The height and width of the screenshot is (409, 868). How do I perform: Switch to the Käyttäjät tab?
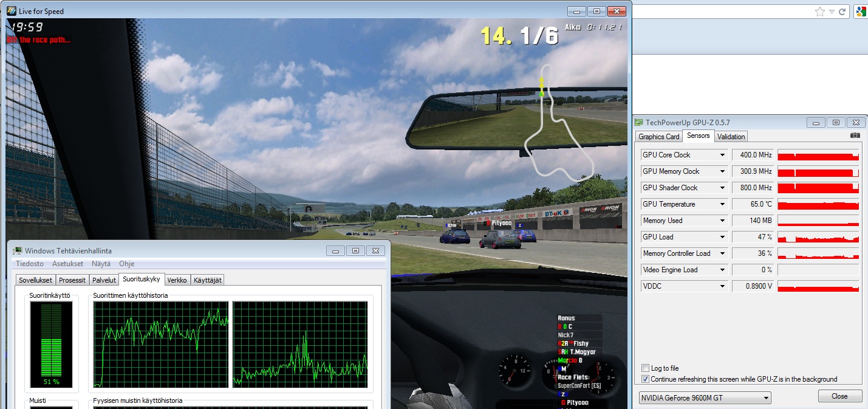(x=208, y=280)
